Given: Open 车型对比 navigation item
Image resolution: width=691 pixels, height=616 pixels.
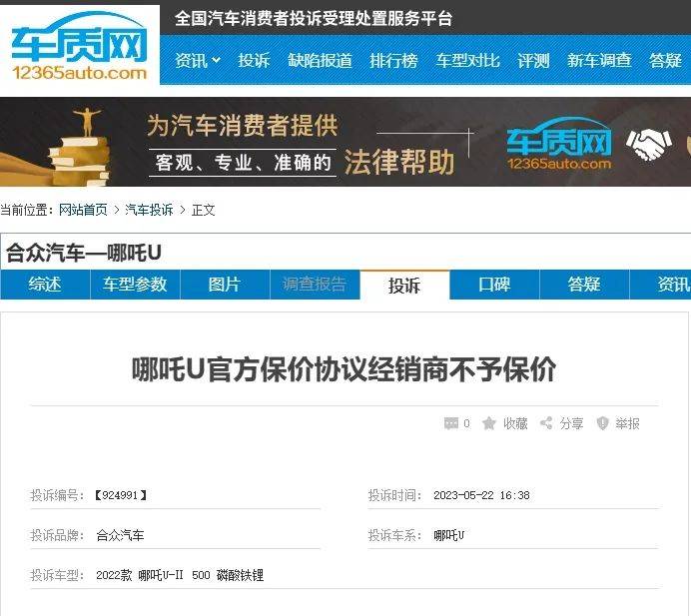Looking at the screenshot, I should (468, 60).
